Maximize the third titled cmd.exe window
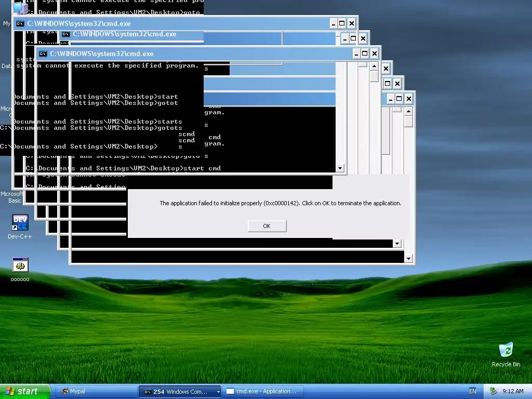 (365, 54)
